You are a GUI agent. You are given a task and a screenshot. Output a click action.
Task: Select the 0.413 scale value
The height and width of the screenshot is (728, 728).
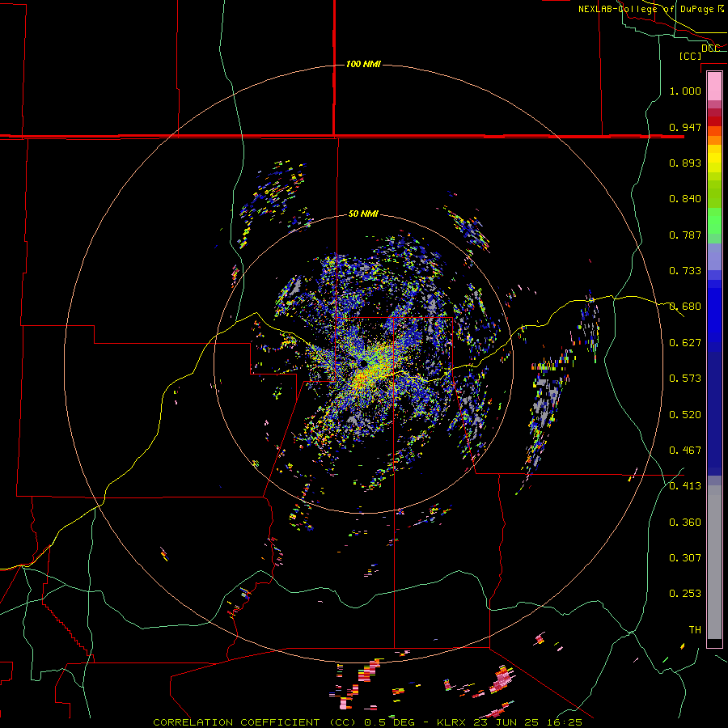(x=685, y=486)
